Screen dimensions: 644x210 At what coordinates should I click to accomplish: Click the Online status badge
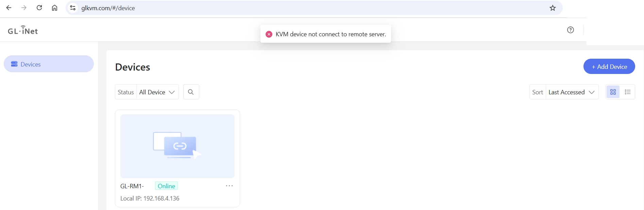tap(166, 186)
